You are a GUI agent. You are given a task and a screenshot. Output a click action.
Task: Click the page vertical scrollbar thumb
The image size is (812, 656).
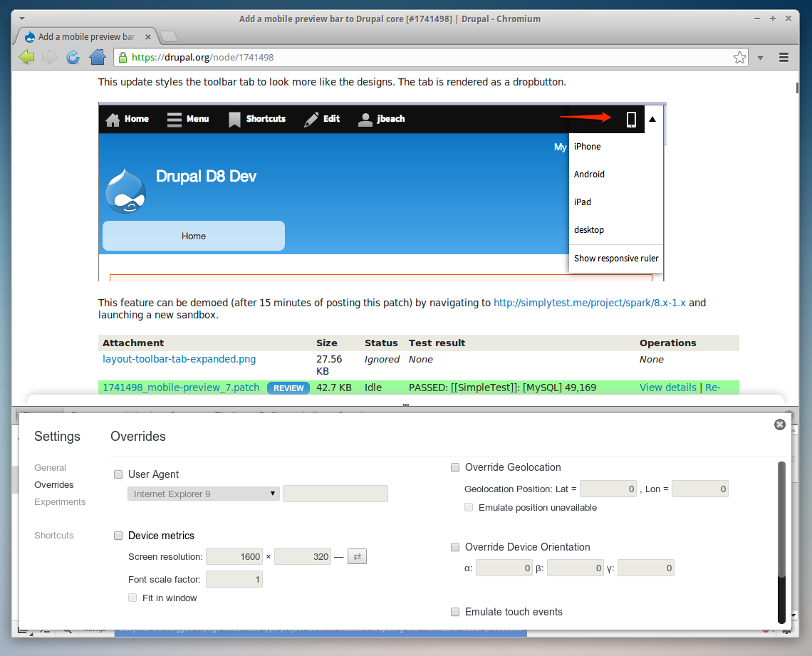797,88
